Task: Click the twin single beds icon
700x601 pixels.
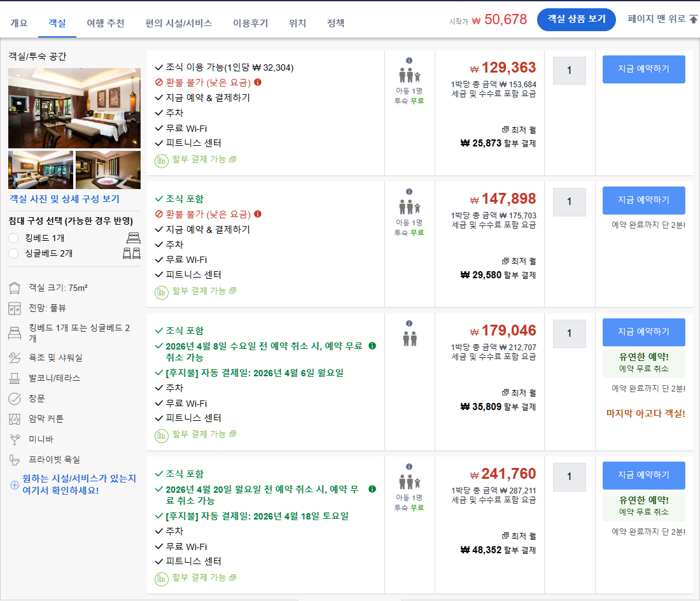Action: pos(132,253)
